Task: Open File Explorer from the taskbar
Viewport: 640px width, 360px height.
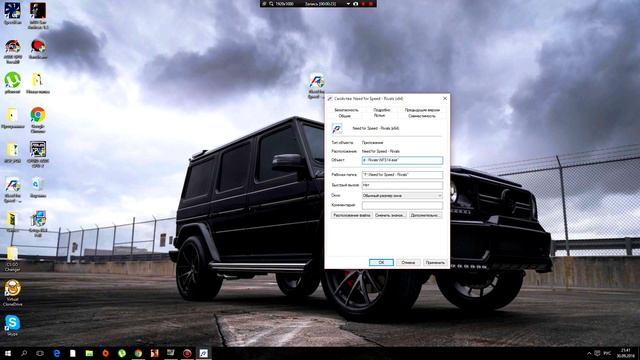Action: [x=89, y=353]
